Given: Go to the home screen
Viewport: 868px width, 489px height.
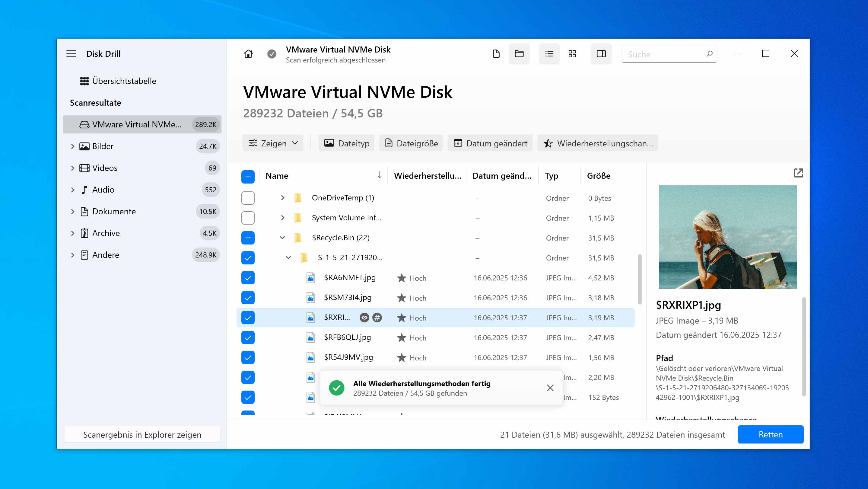Looking at the screenshot, I should click(248, 54).
